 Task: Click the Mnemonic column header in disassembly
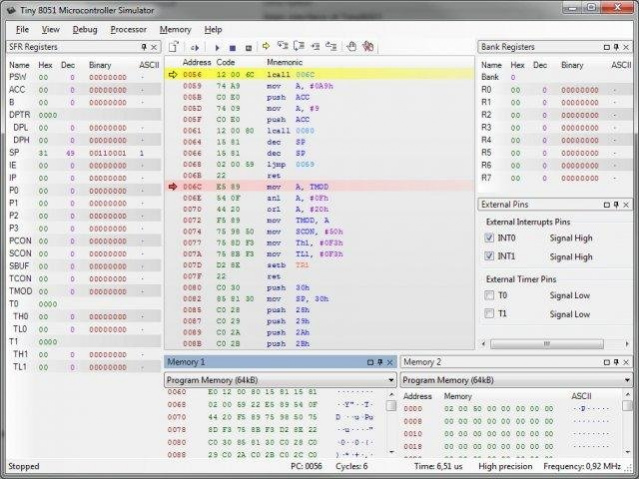click(x=284, y=62)
